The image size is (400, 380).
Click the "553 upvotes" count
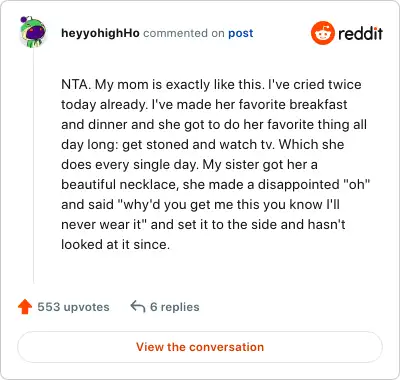73,307
